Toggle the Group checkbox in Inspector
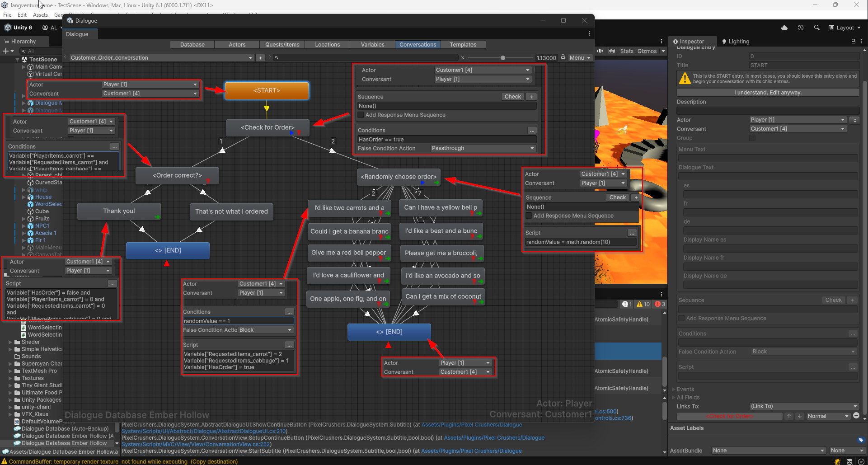This screenshot has width=868, height=465. coord(752,138)
